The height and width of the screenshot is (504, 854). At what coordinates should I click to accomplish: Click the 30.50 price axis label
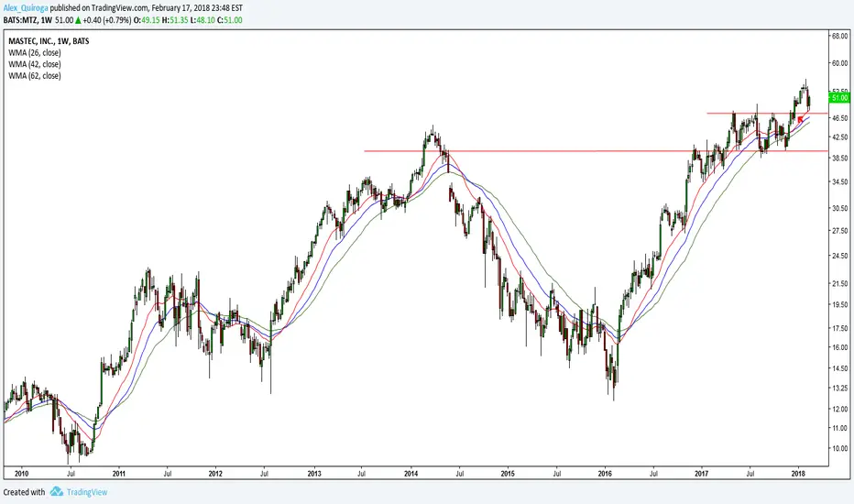tap(840, 208)
